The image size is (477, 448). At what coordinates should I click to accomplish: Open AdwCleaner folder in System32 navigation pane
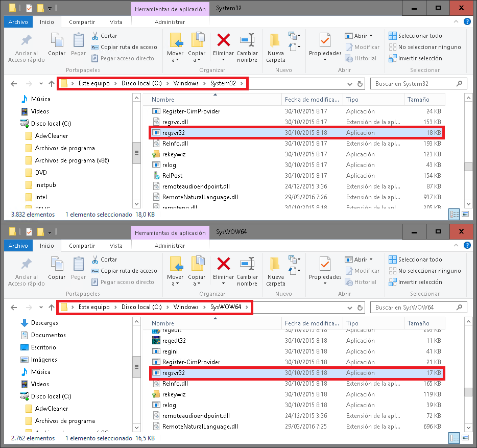[x=52, y=136]
